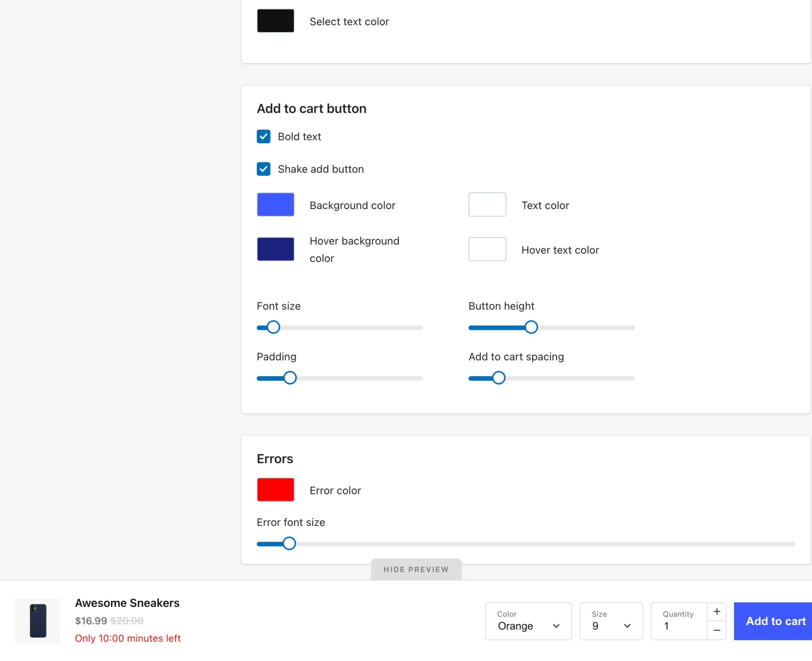Click the minus quantity stepper icon

coord(717,630)
